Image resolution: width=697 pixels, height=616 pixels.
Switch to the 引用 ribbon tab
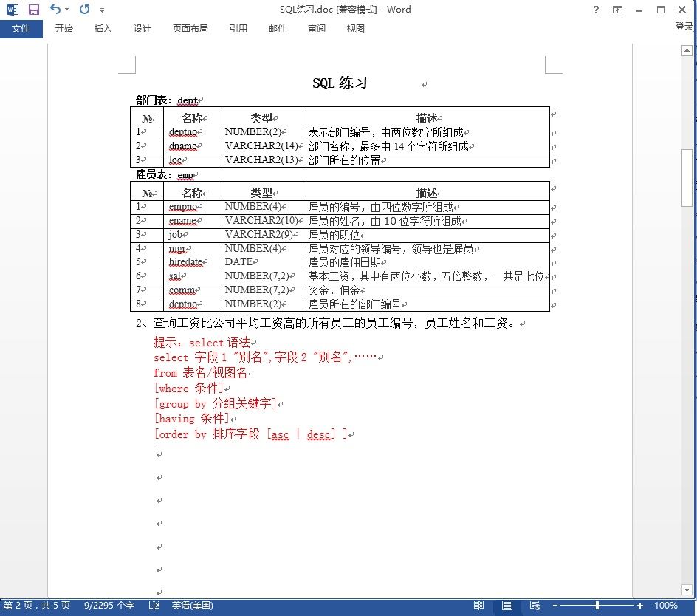(x=238, y=29)
